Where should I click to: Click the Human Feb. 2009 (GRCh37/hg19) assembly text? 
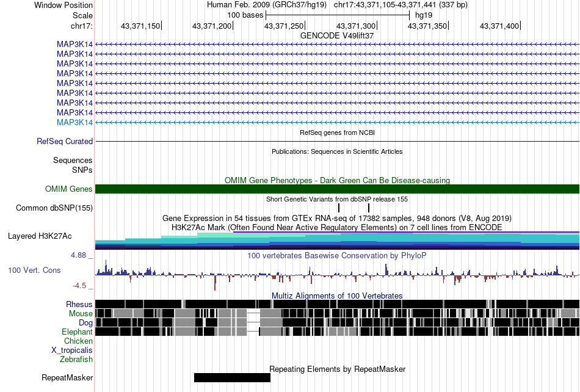tap(267, 5)
